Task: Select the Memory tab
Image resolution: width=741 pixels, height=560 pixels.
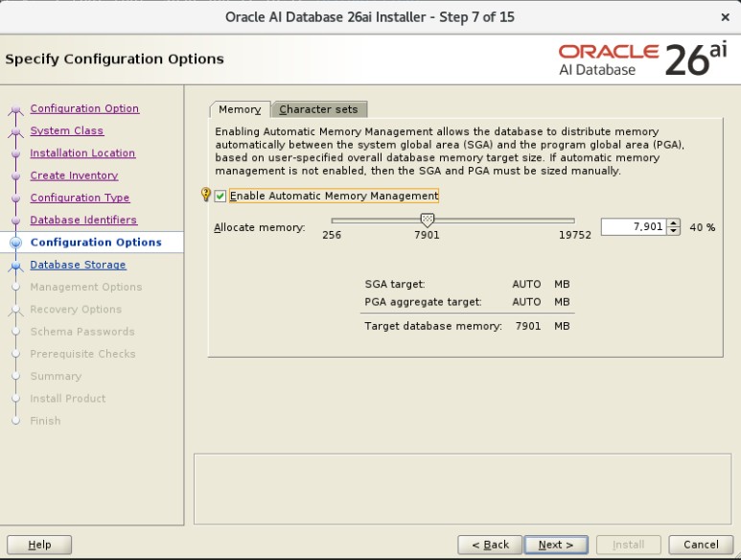Action: (240, 109)
